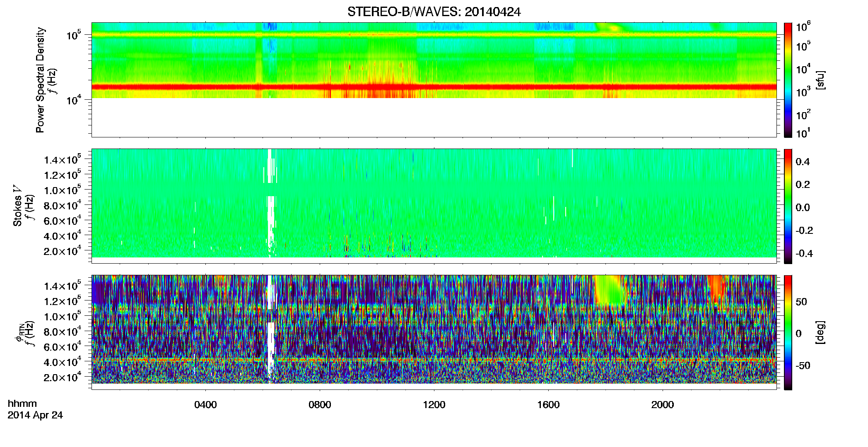Click the 50 degree color bar tick label

point(801,302)
